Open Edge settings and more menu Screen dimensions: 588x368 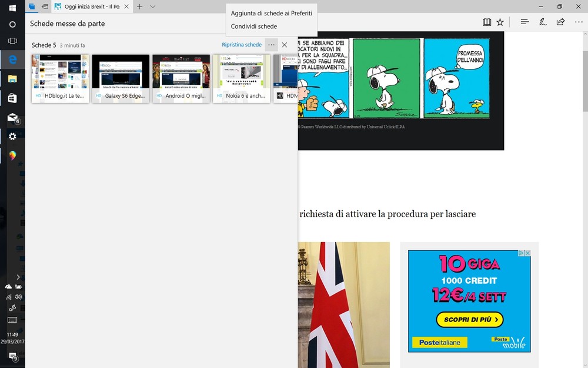pos(579,22)
